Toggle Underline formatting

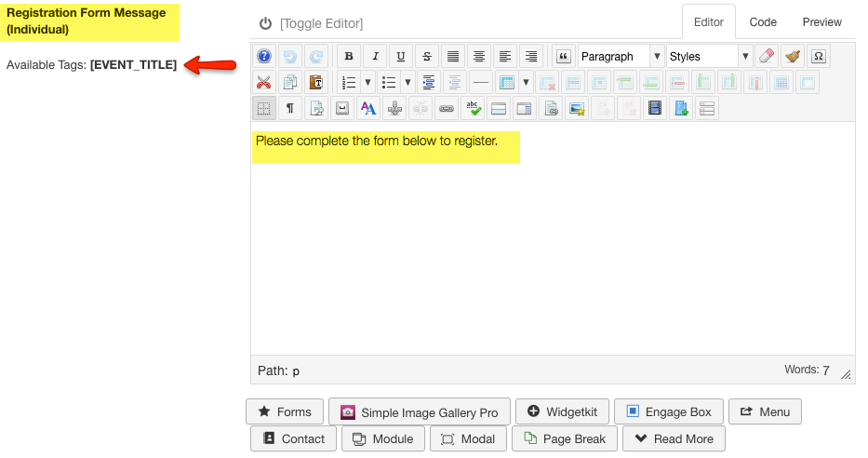401,56
